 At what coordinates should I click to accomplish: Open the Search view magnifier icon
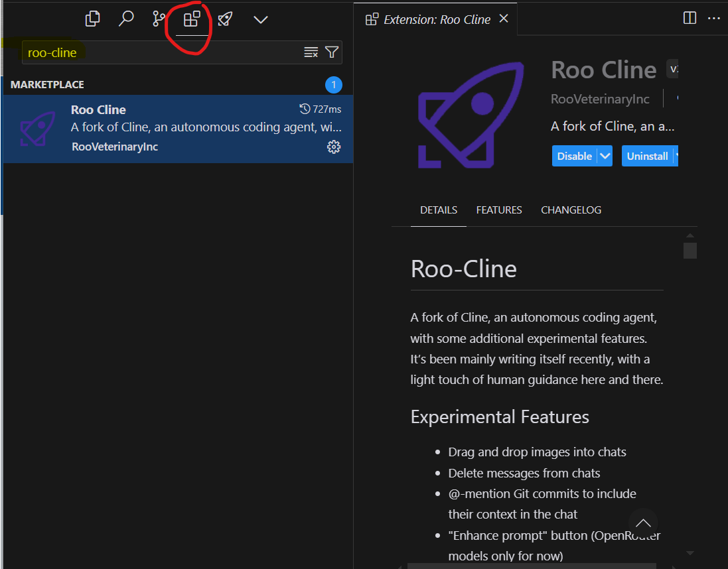pos(126,19)
